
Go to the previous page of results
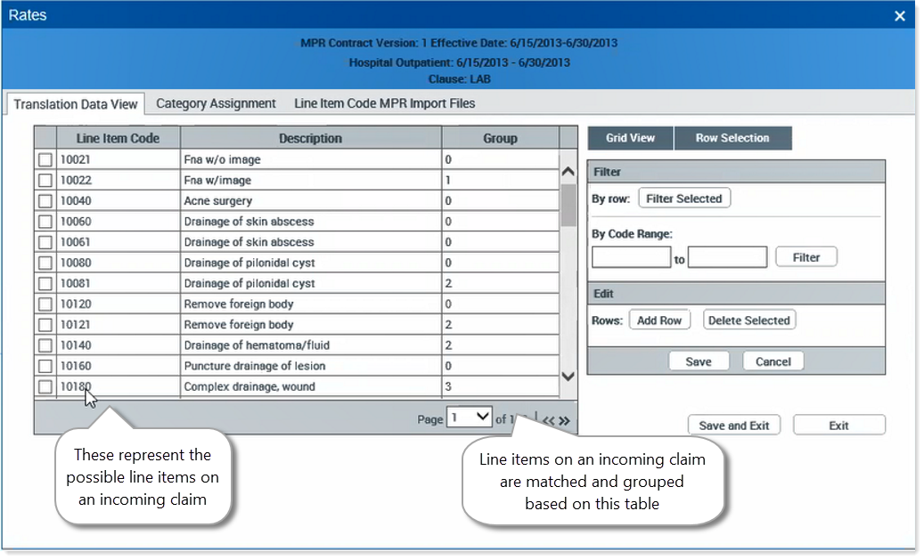point(549,420)
